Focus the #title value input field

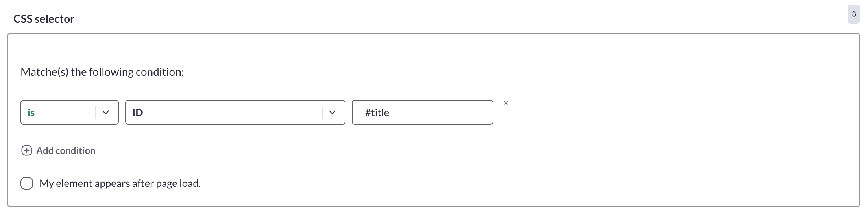[423, 112]
